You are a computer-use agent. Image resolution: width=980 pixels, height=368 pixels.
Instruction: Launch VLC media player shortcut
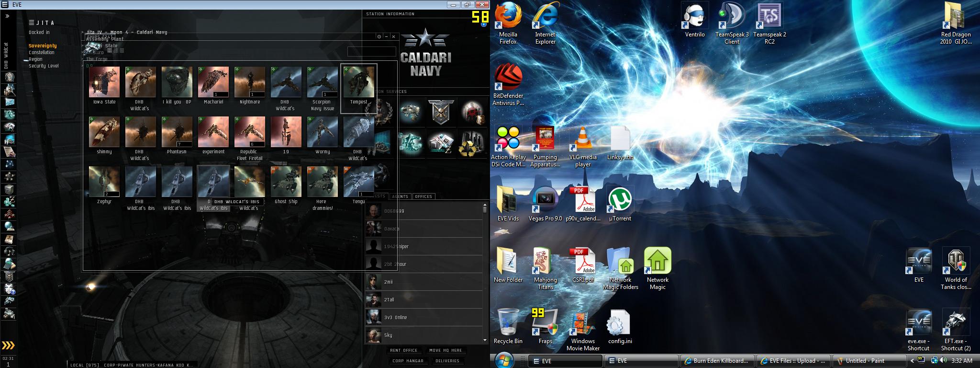(582, 146)
